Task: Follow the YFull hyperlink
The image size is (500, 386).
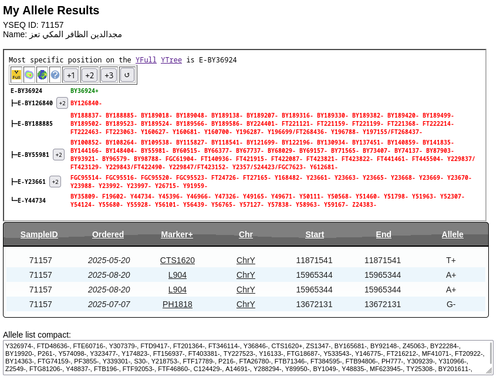Action: (x=146, y=60)
